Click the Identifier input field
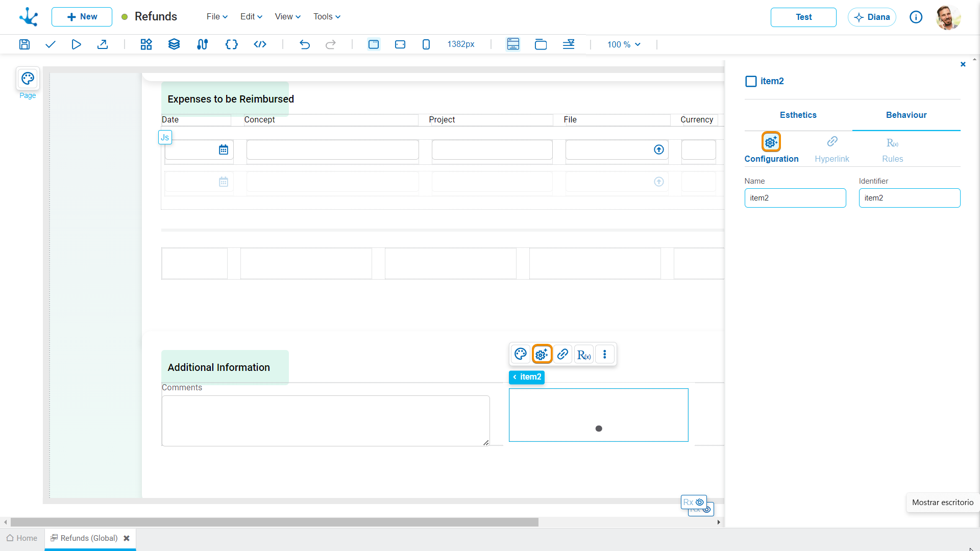 point(910,198)
